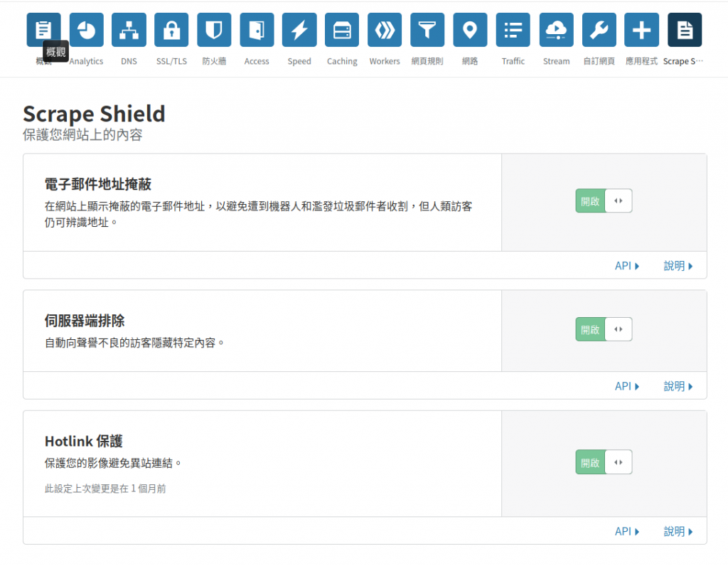Click the 此設定上次變更是在 1 個月前 note
This screenshot has width=728, height=566.
click(x=105, y=489)
